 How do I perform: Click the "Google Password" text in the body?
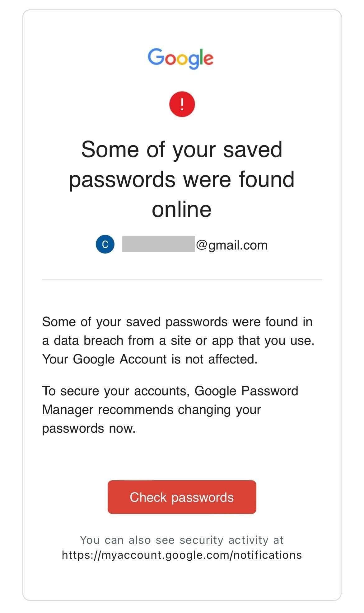click(x=246, y=391)
